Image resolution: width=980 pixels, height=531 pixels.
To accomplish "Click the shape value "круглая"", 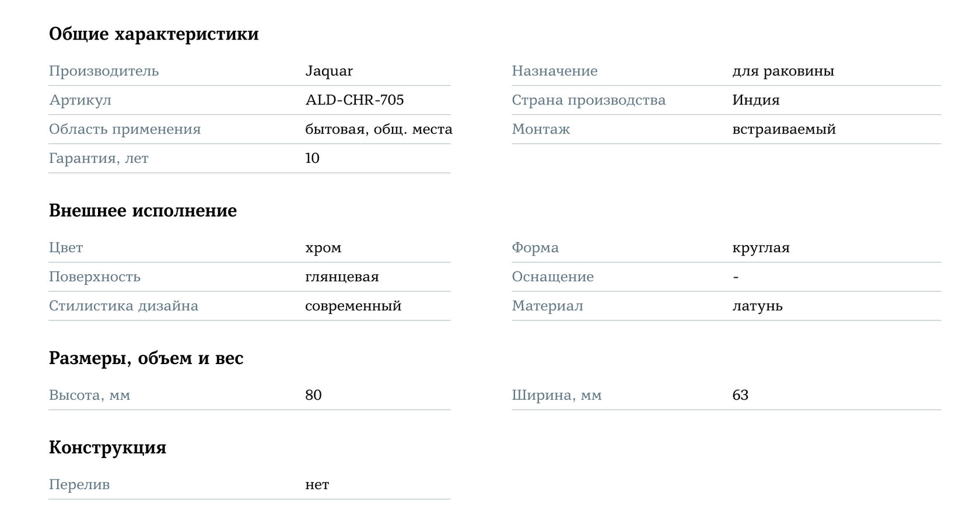I will (x=761, y=248).
